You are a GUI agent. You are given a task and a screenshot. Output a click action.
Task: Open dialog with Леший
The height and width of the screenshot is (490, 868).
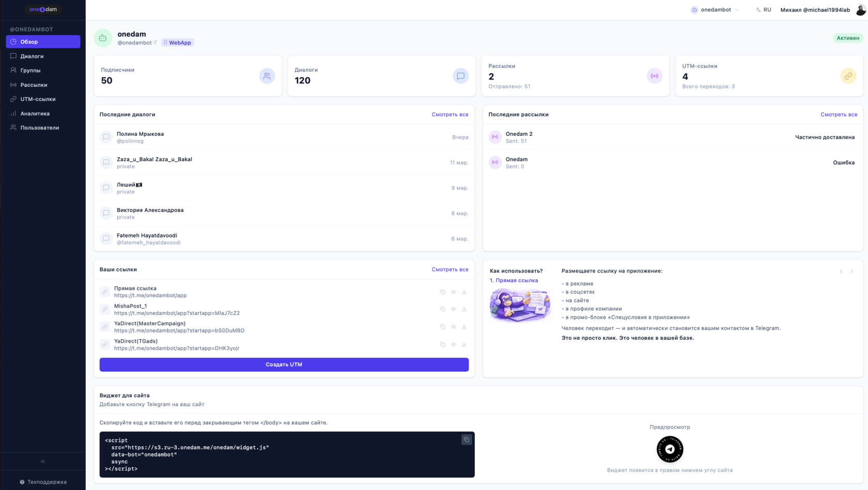pos(284,188)
